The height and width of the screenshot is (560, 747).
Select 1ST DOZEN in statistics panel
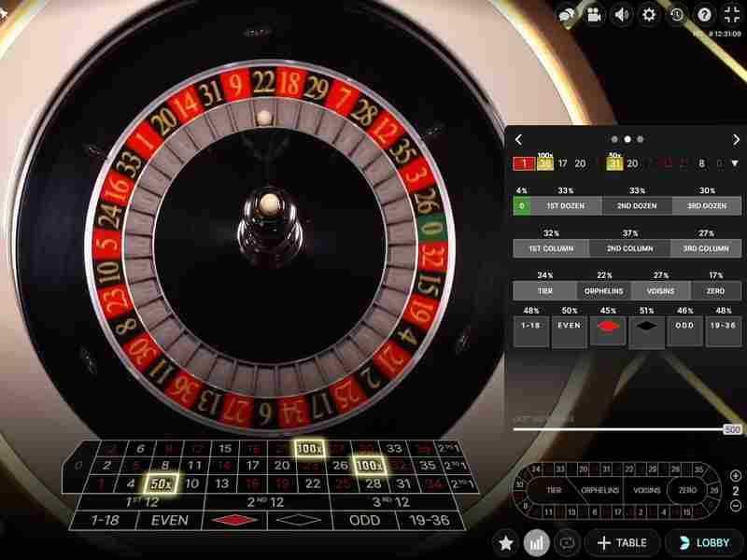pyautogui.click(x=566, y=205)
